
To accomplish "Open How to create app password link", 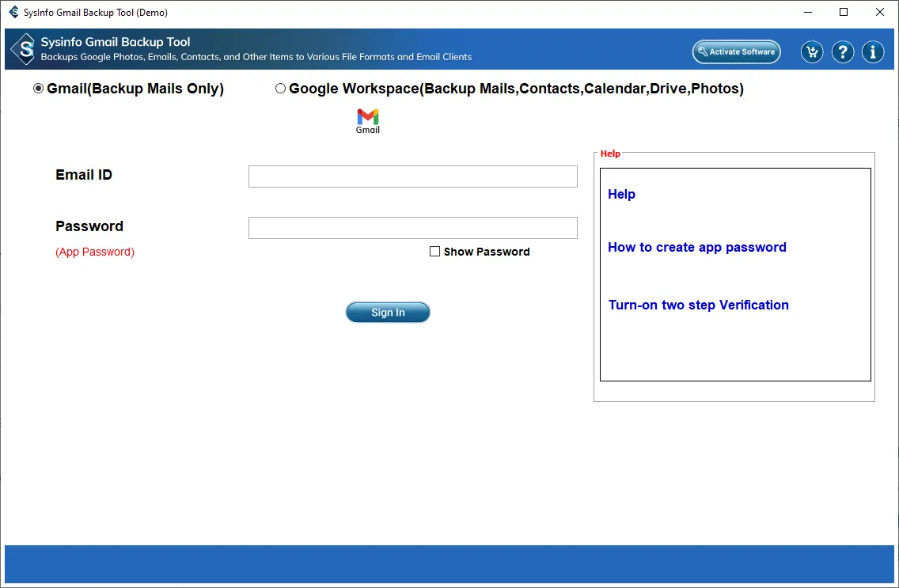I will coord(696,248).
